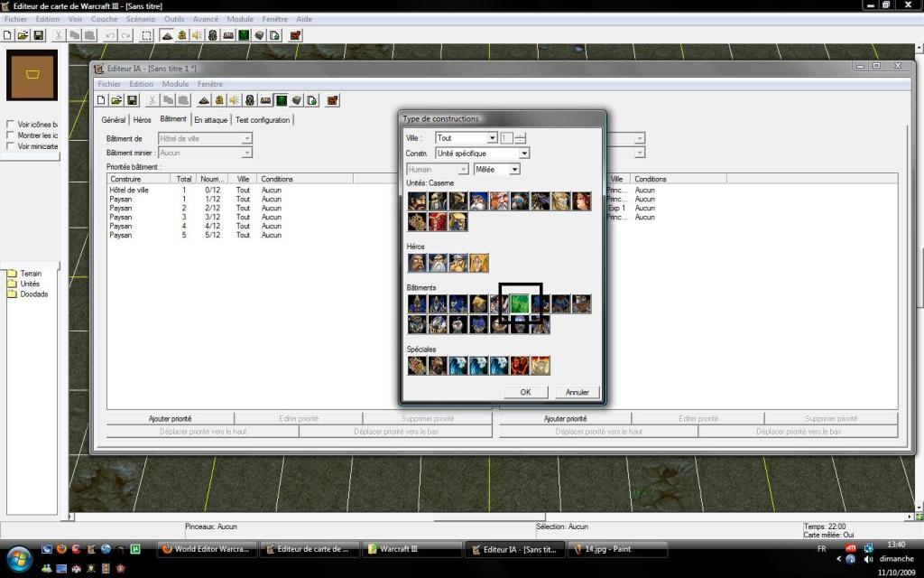Open the Aide menu
The height and width of the screenshot is (578, 924).
304,19
